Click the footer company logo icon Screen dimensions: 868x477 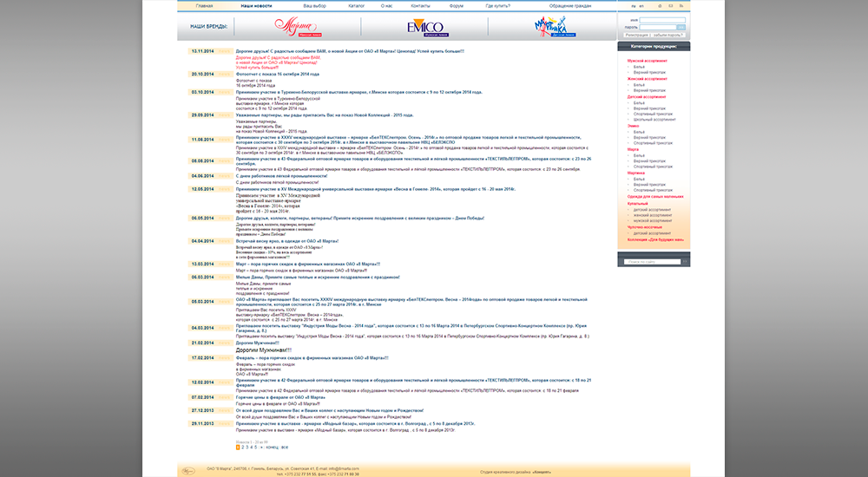tap(188, 469)
